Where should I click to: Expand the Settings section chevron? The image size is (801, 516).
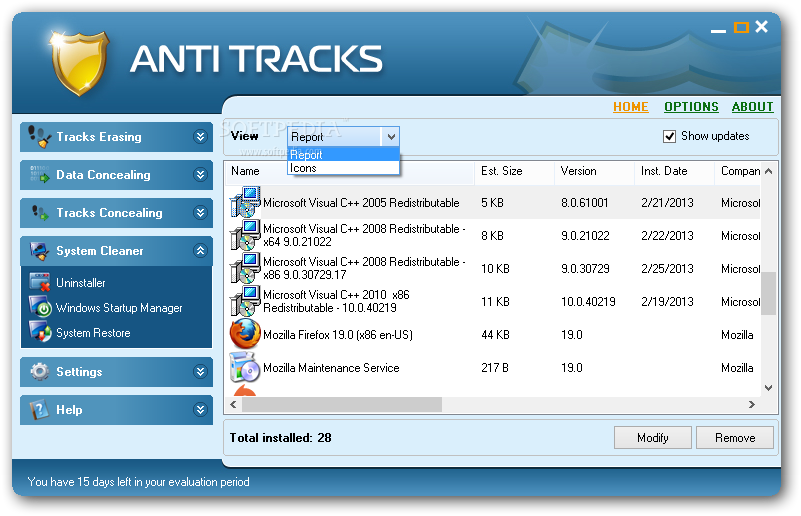200,371
